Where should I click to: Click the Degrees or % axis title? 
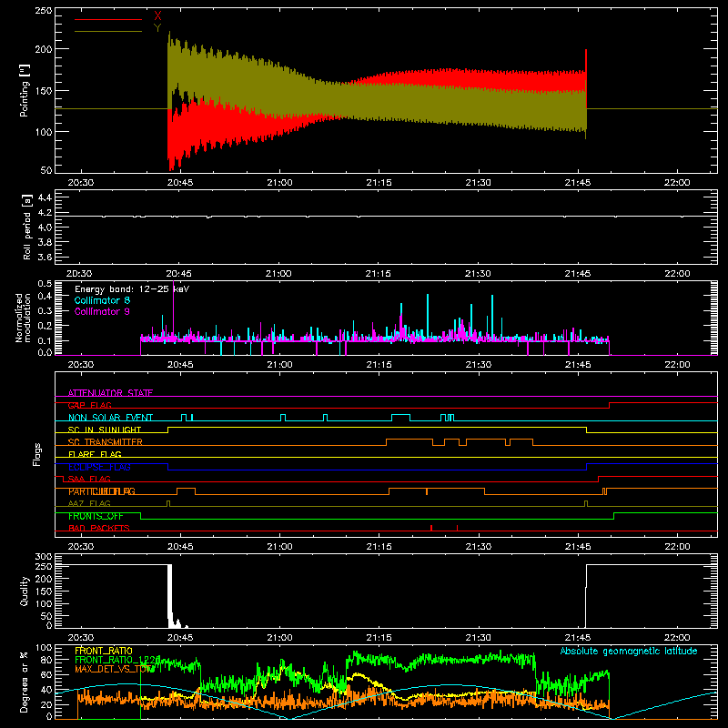coord(25,682)
